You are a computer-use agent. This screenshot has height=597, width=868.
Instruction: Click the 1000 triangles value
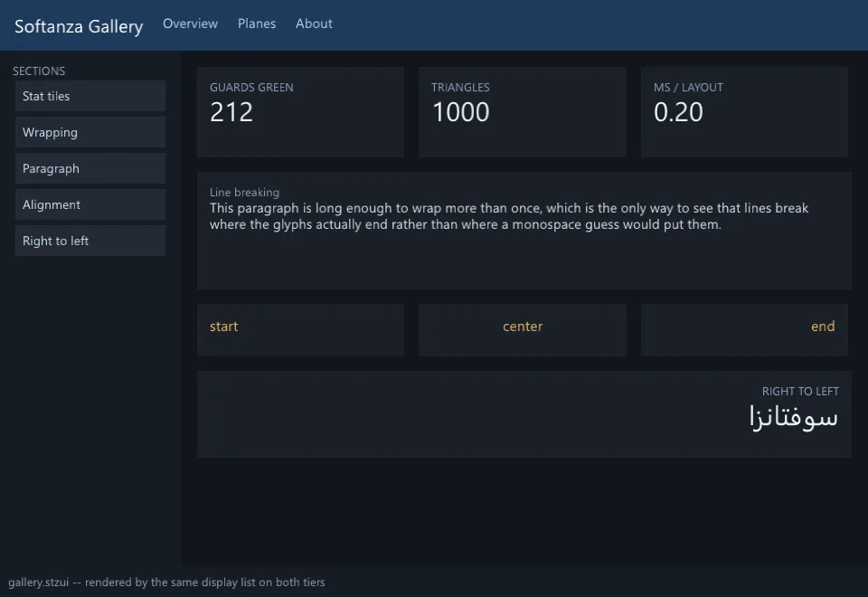460,112
